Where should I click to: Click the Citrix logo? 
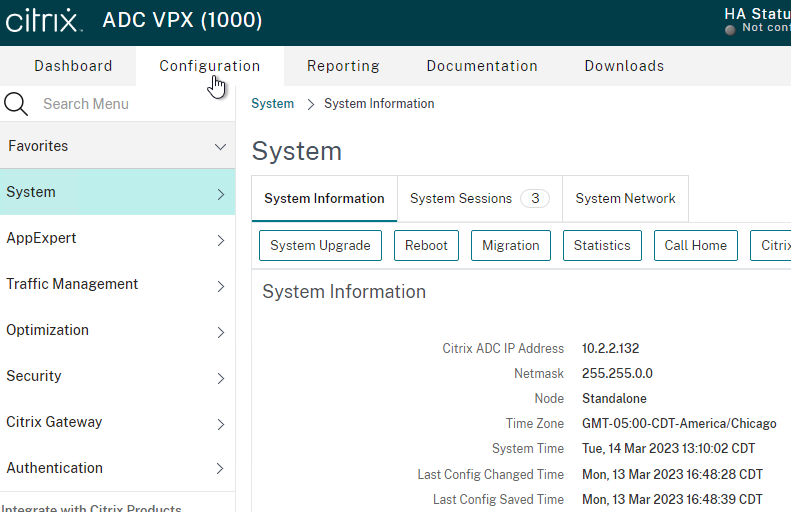43,20
